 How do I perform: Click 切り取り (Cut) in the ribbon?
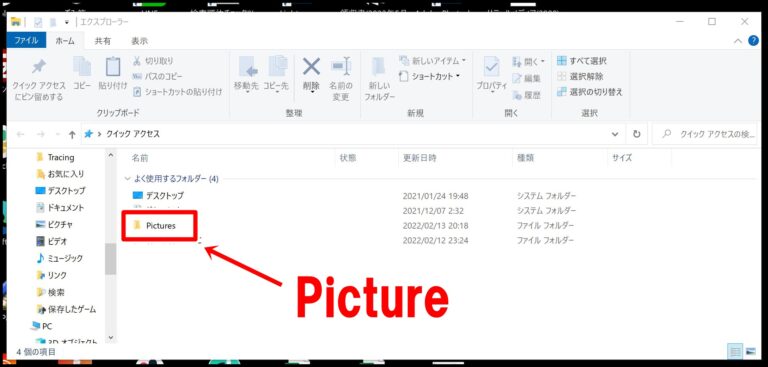coord(153,61)
